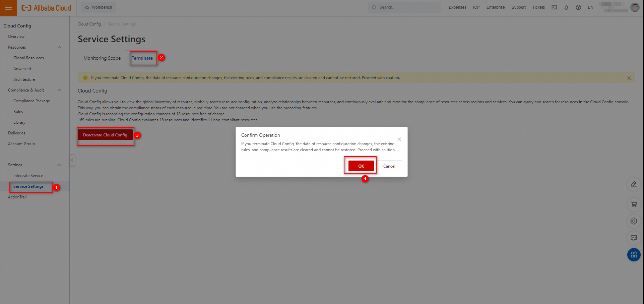The width and height of the screenshot is (644, 304).
Task: Switch to the Monitoring Scope tab
Action: 102,58
